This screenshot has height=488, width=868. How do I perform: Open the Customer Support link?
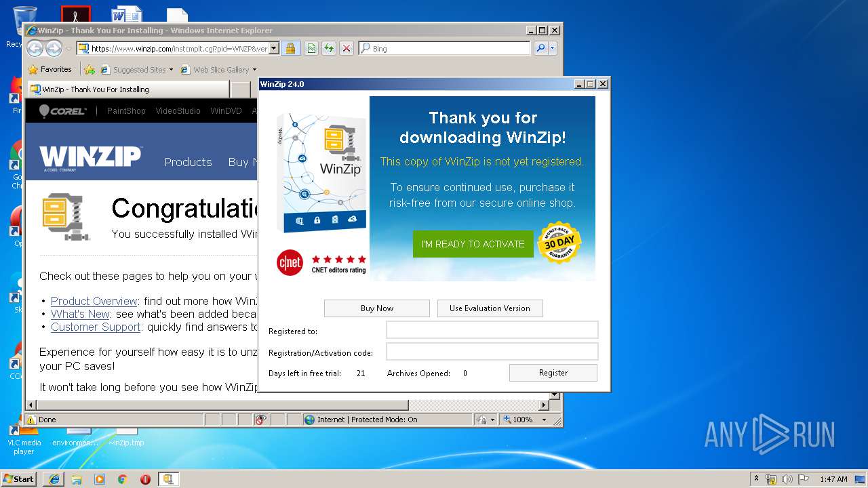[96, 327]
